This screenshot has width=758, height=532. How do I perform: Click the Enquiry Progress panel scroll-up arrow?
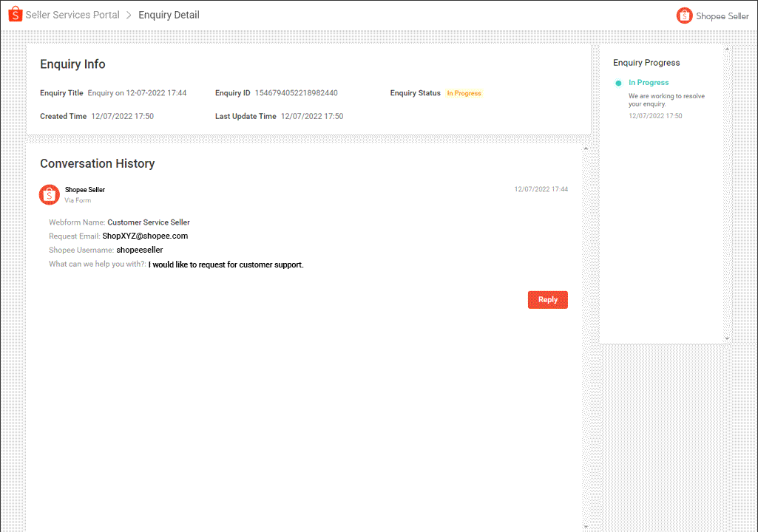pyautogui.click(x=727, y=49)
